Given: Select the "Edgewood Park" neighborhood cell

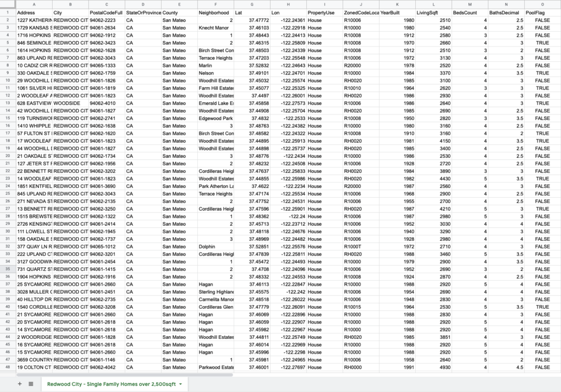Looking at the screenshot, I should coord(216,118).
